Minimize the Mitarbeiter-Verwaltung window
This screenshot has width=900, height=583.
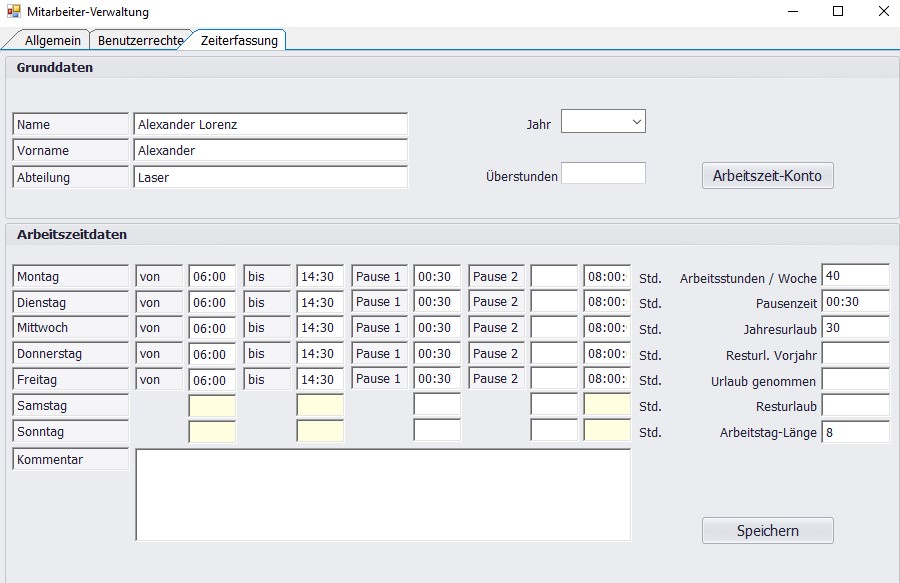click(x=793, y=11)
